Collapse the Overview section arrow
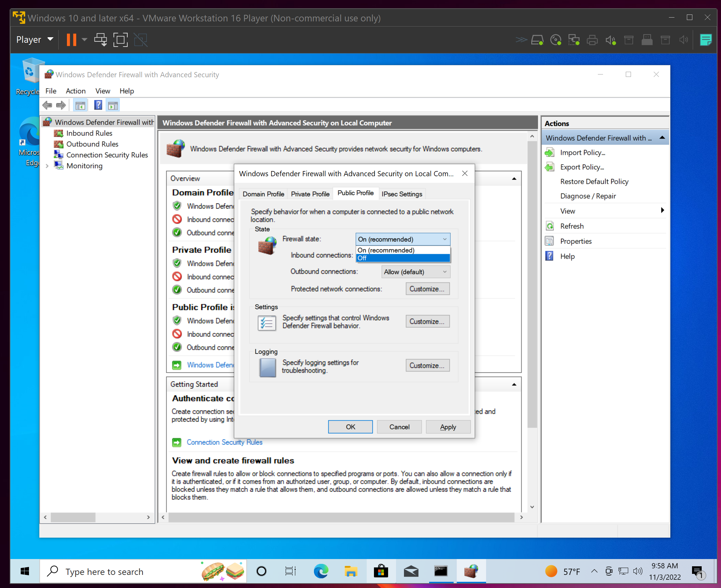The image size is (721, 588). pyautogui.click(x=514, y=179)
